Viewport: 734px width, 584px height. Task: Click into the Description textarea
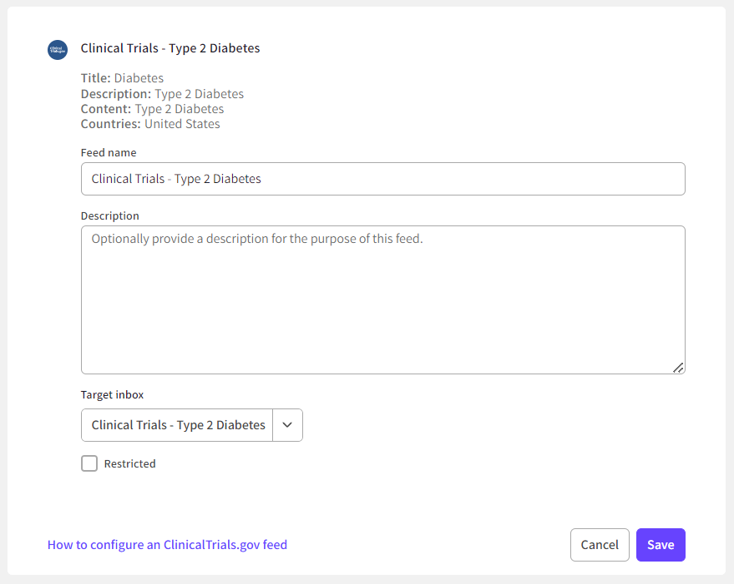(383, 299)
